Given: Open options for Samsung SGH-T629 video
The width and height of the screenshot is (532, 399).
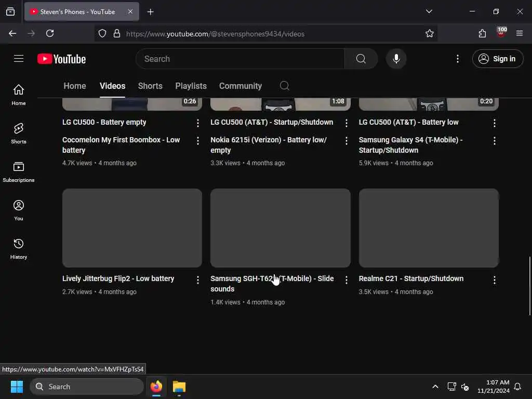Looking at the screenshot, I should (346, 280).
